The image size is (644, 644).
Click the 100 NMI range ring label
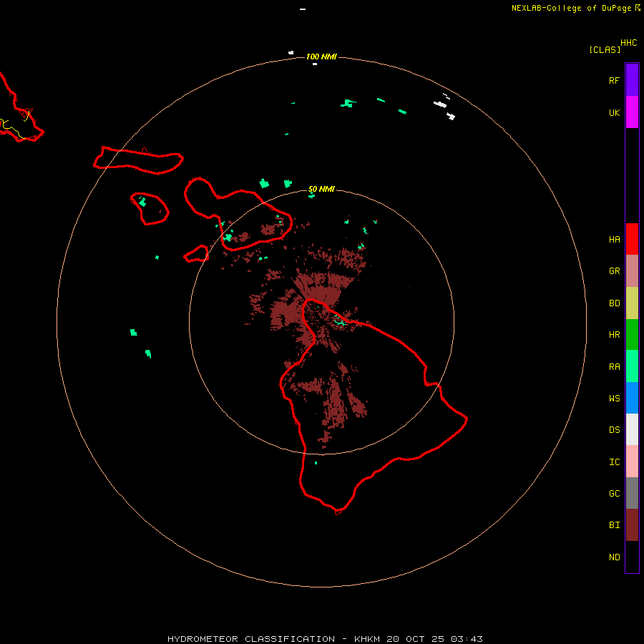tap(321, 57)
